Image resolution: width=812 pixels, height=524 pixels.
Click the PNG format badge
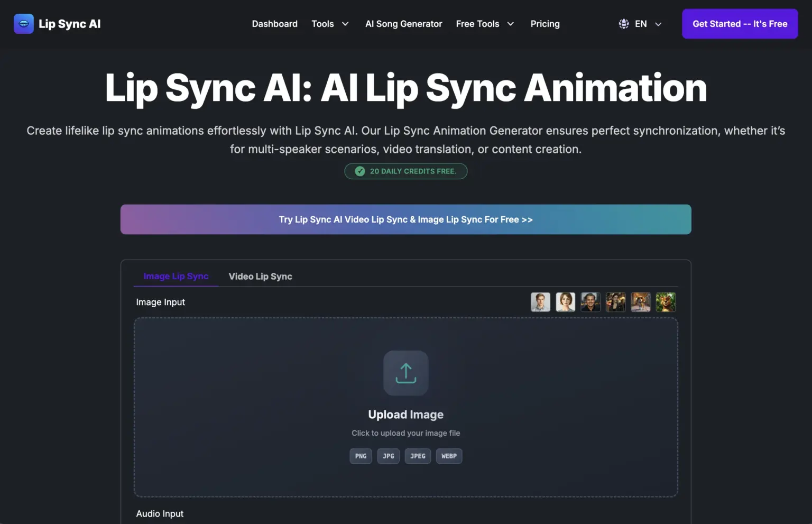point(361,456)
